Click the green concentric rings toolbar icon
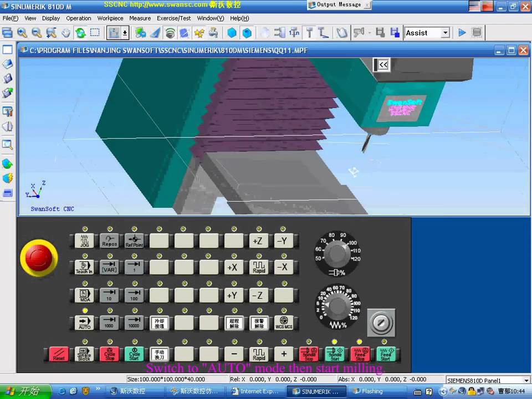This screenshot has height=399, width=532. (170, 33)
